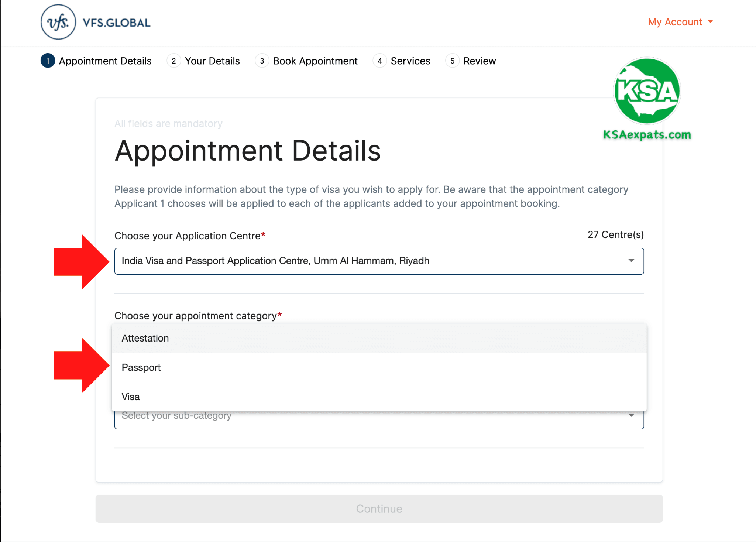Click the step 4 circle icon
The image size is (756, 542).
(380, 61)
